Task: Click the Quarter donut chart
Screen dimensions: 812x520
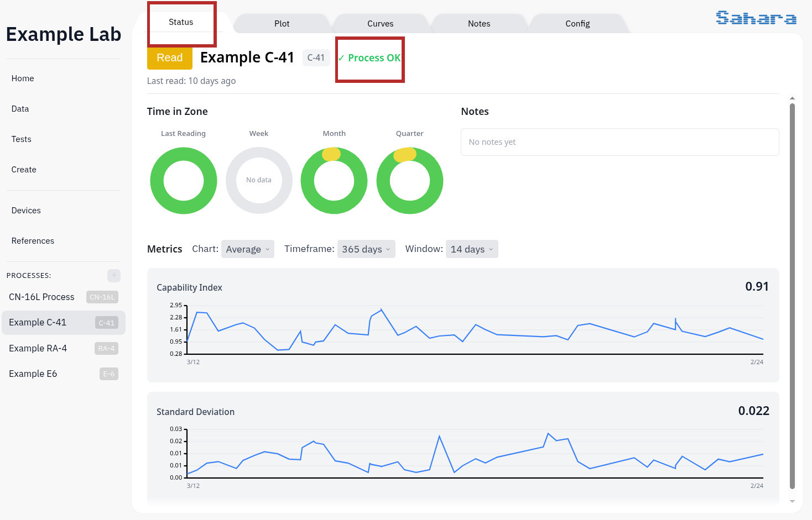Action: (x=409, y=180)
